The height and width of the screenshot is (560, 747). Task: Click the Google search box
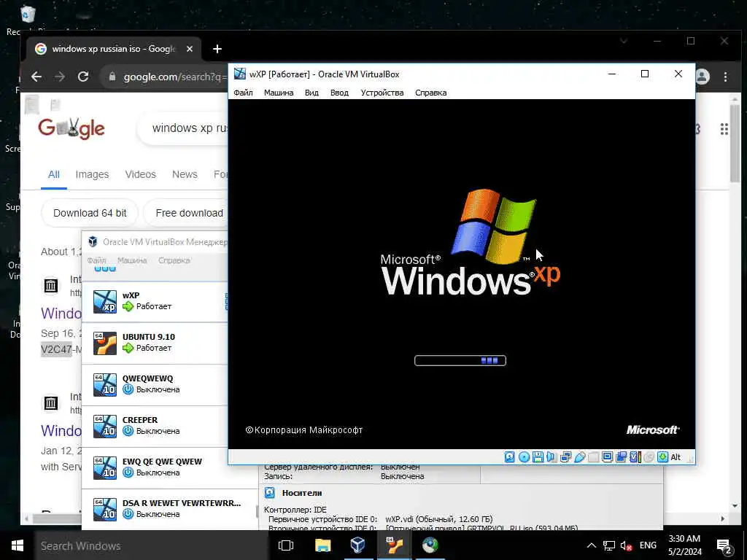coord(182,128)
